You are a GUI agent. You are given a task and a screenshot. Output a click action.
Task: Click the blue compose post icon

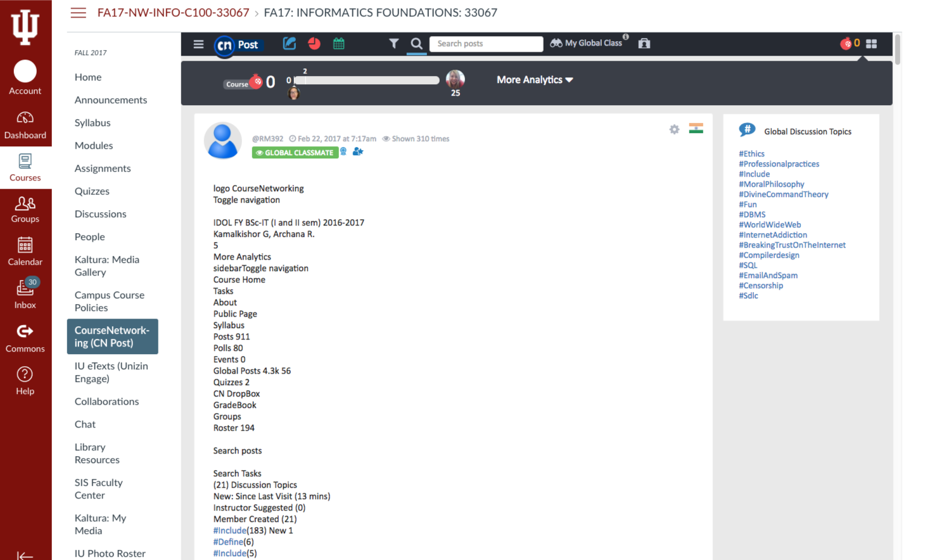pos(290,43)
